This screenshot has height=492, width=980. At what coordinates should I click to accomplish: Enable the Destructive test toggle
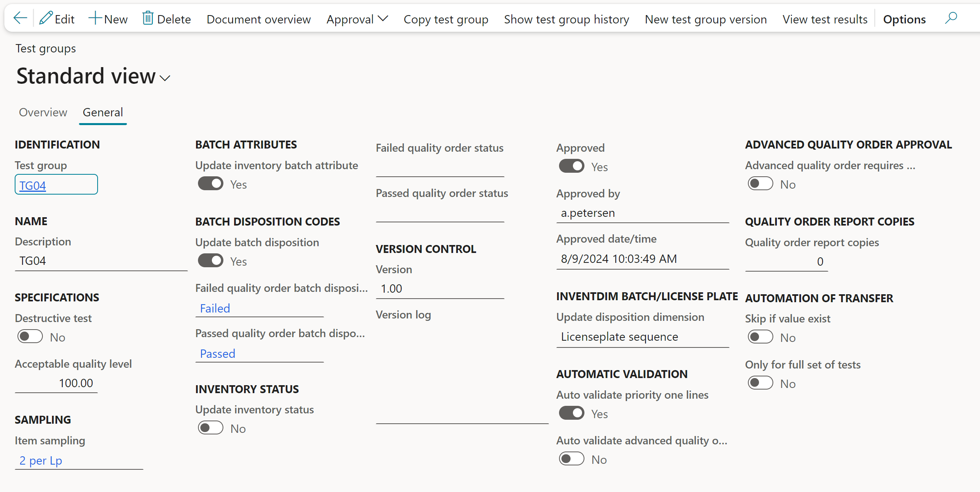(30, 337)
